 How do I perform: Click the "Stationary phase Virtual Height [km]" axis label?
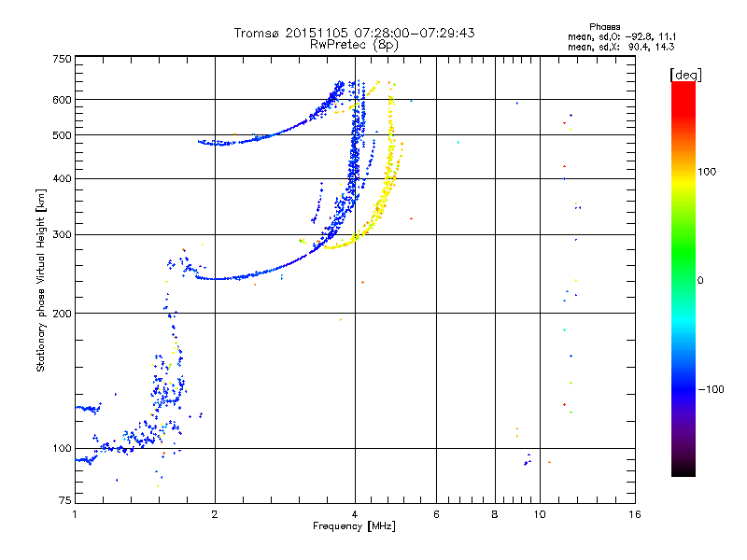click(41, 280)
